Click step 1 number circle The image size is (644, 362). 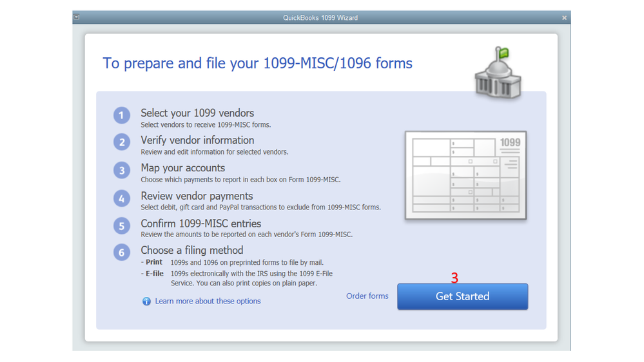(122, 115)
